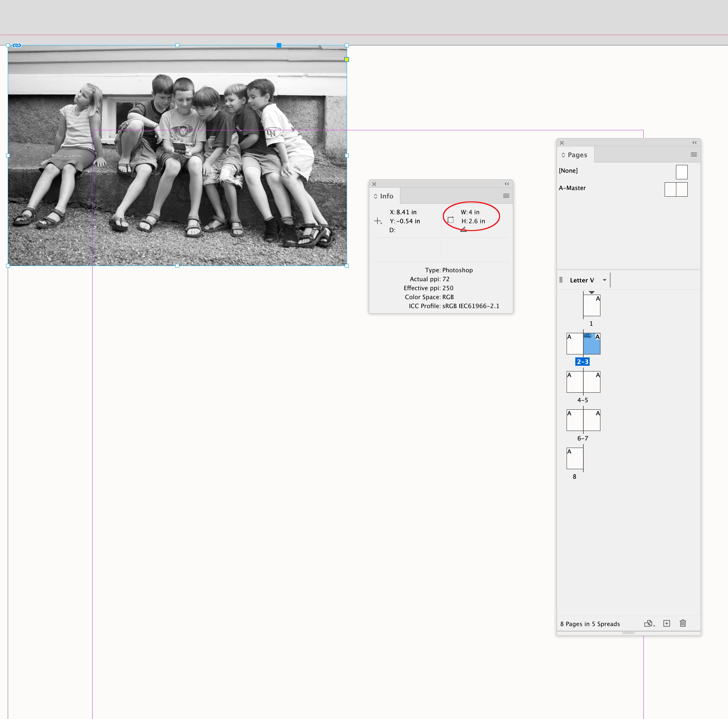Open the Pages panel hamburger menu
This screenshot has width=728, height=719.
coord(694,154)
